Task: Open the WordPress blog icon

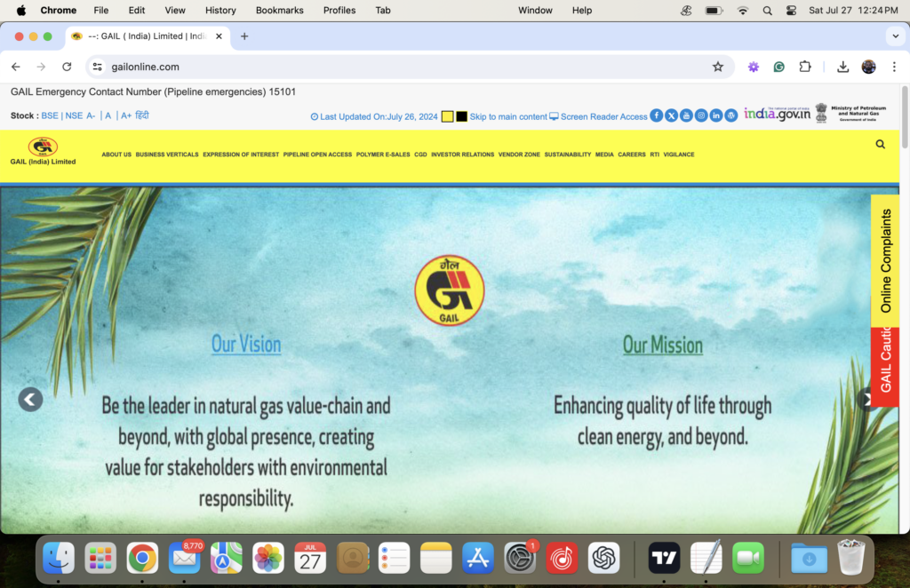Action: (731, 115)
